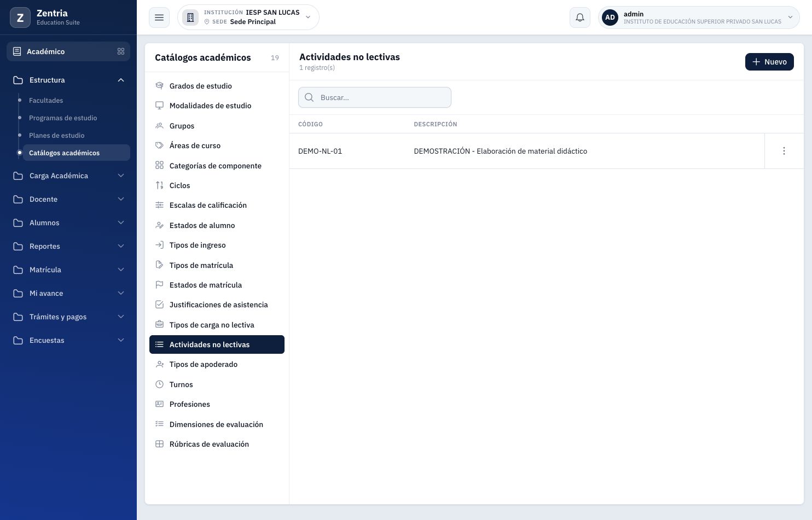Open the institution and sede dropdown

[248, 17]
